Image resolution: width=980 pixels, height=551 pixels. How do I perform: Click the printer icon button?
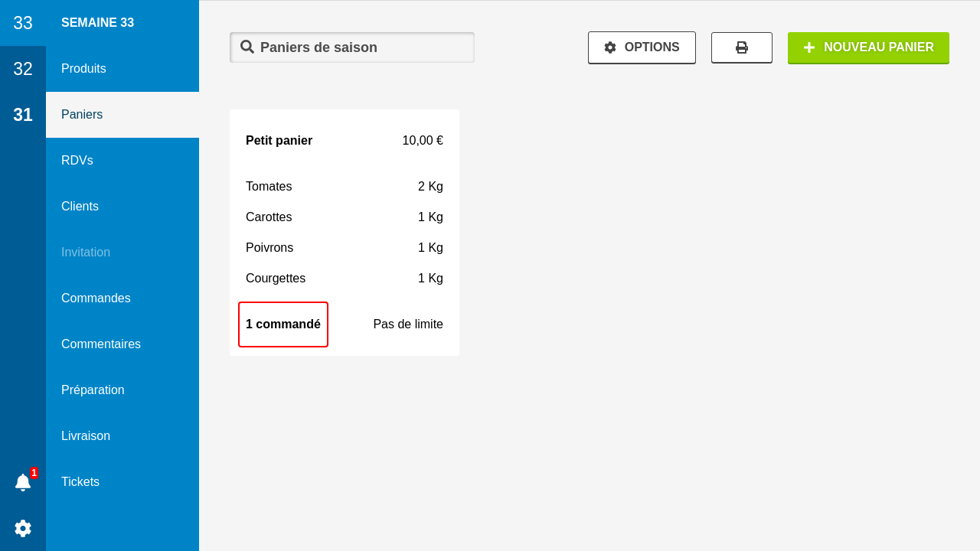(741, 47)
